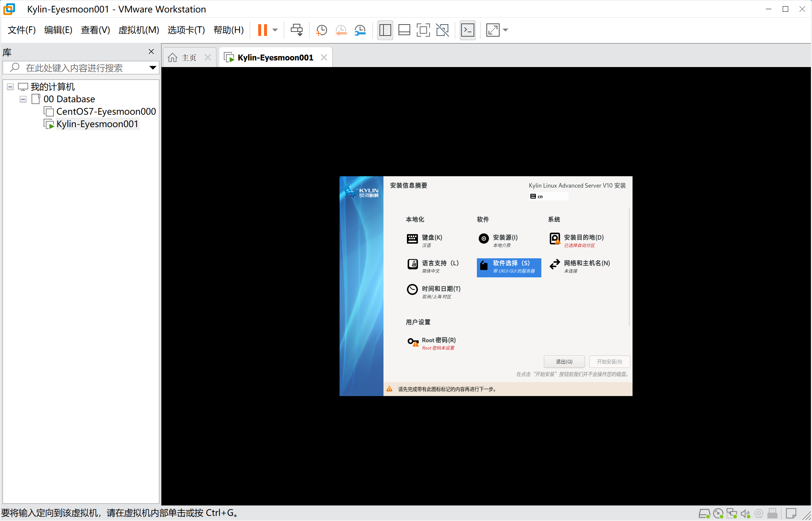Click the 已选择自动分区 warning text
This screenshot has width=812, height=521.
coord(579,245)
